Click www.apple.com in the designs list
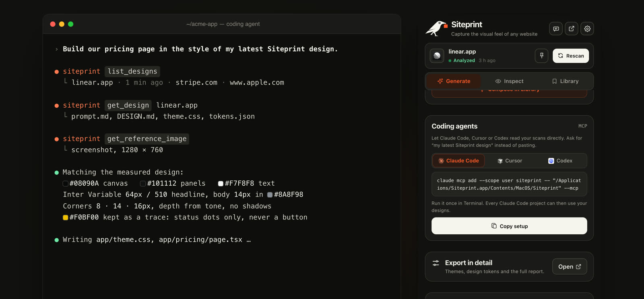644x299 pixels. click(257, 82)
